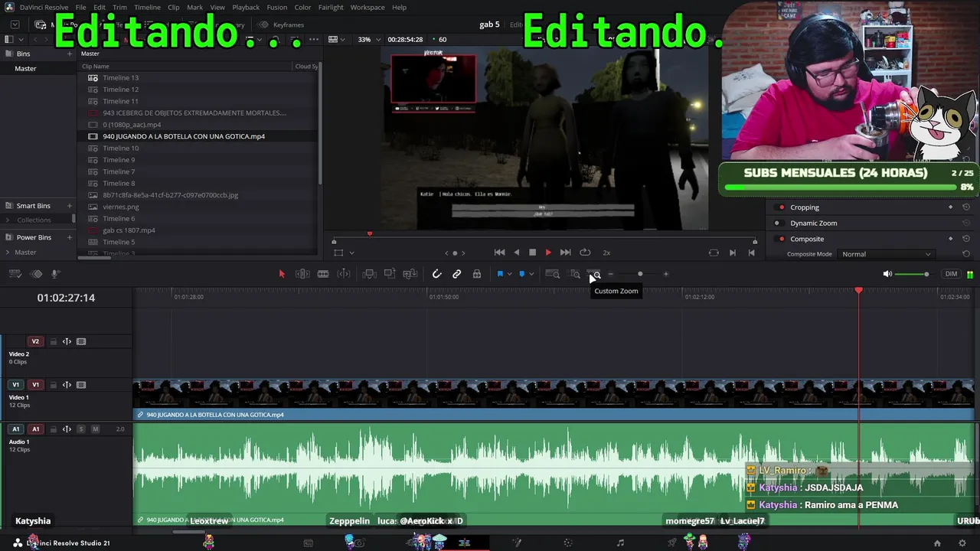Viewport: 980px width, 551px height.
Task: Go to the Home project manager
Action: (937, 543)
